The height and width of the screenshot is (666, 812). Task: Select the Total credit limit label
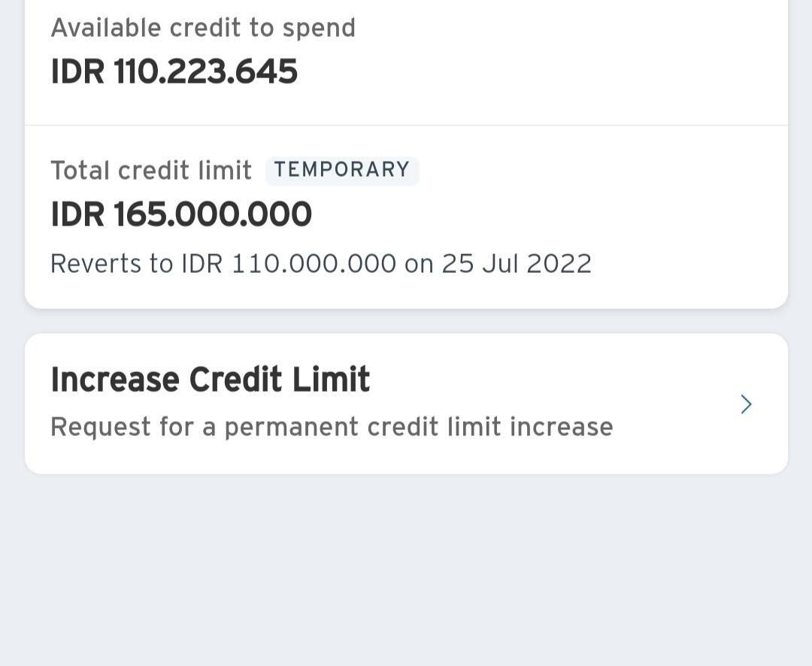[151, 171]
